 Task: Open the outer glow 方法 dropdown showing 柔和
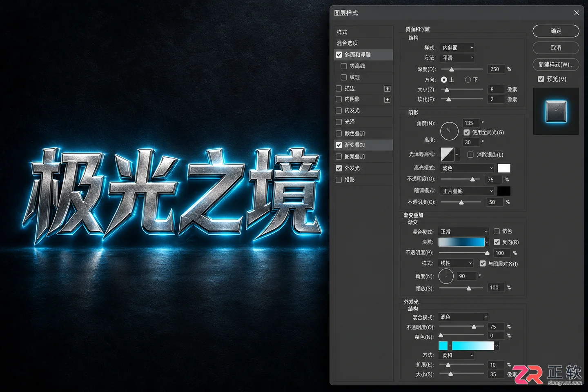(x=457, y=355)
